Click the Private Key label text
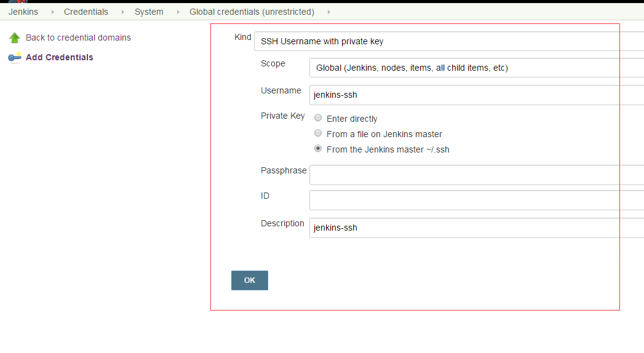Screen dimensions: 644x353 point(282,116)
